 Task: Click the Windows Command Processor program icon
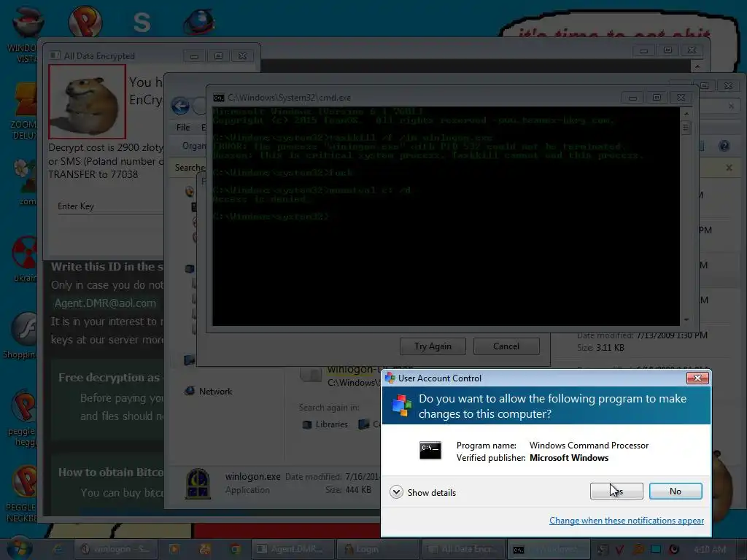[430, 451]
